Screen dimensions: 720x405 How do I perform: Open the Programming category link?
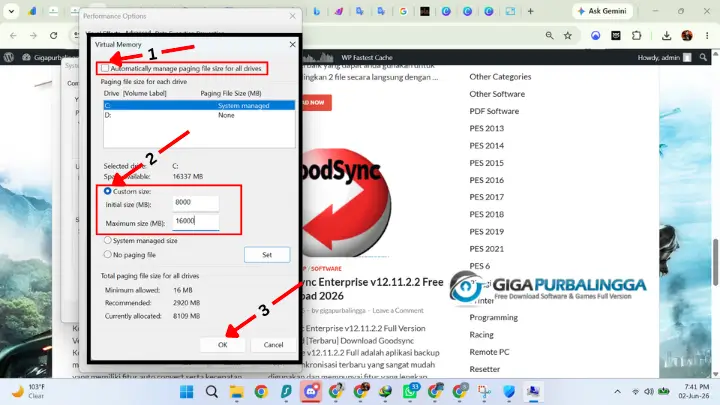pyautogui.click(x=493, y=317)
